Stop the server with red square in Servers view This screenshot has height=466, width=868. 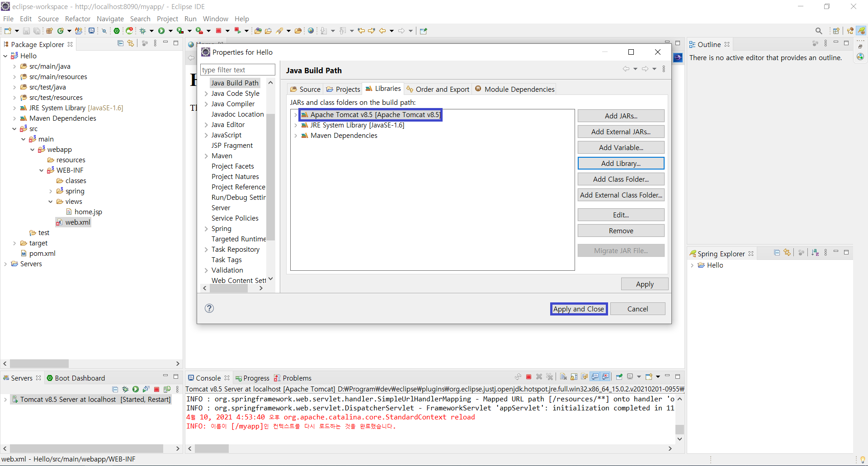156,389
